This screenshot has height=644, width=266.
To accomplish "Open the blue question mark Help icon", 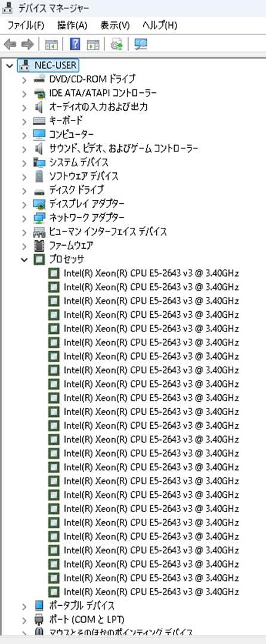I will coord(75,44).
